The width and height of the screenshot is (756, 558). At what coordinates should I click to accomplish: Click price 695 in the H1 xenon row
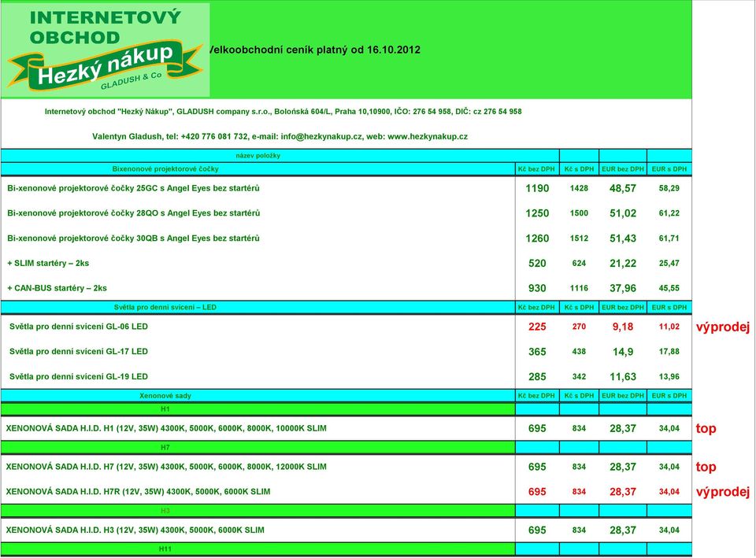click(537, 429)
